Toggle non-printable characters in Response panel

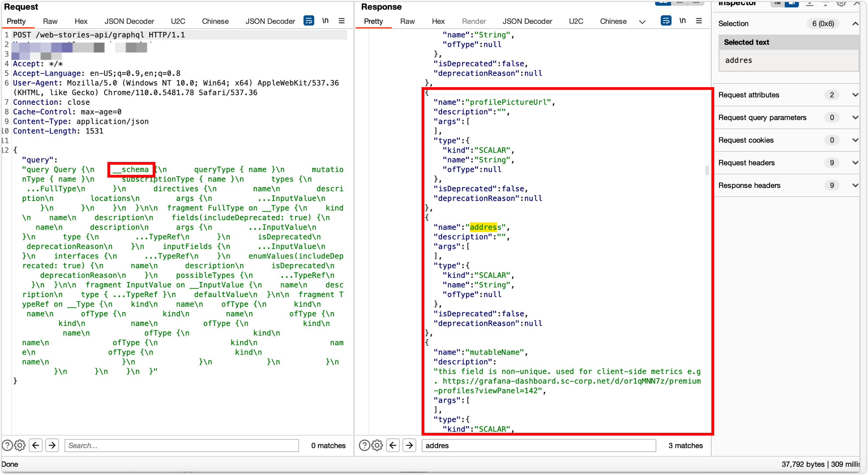[682, 21]
